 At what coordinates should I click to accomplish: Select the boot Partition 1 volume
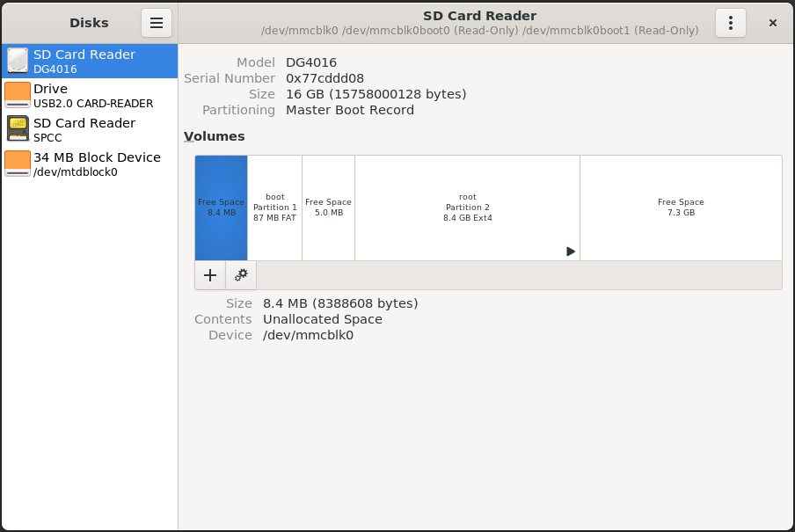coord(274,208)
